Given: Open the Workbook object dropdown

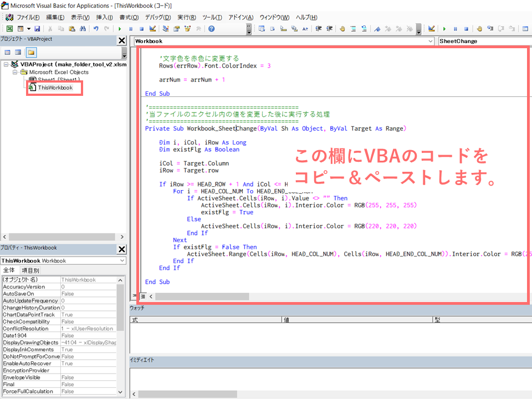Looking at the screenshot, I should pyautogui.click(x=431, y=41).
